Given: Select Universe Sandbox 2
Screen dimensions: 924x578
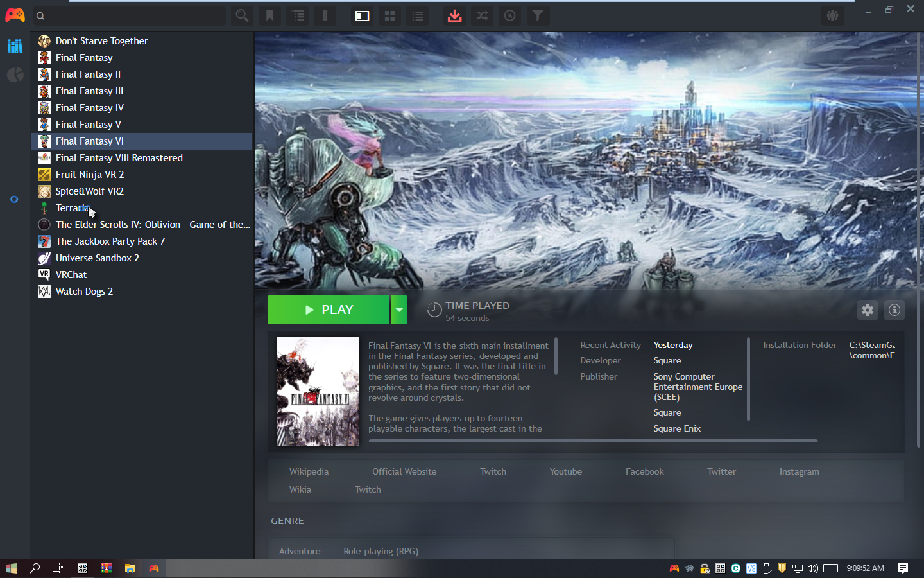Looking at the screenshot, I should pyautogui.click(x=142, y=258).
